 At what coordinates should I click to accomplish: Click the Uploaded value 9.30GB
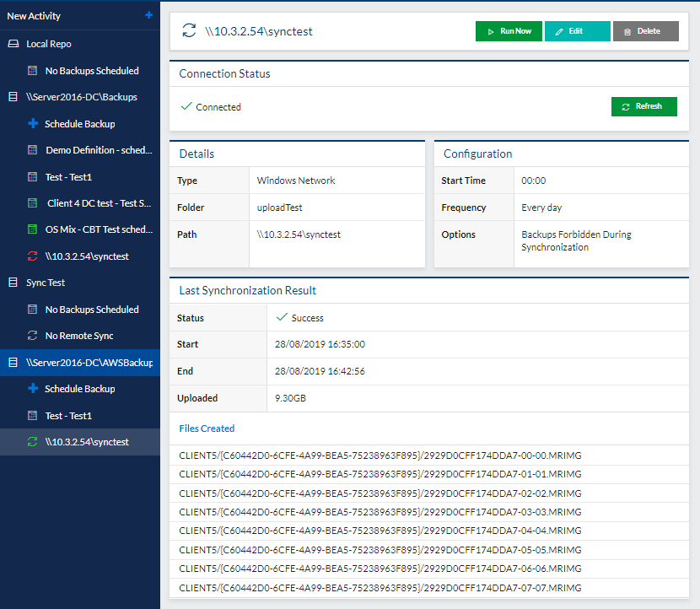[290, 398]
